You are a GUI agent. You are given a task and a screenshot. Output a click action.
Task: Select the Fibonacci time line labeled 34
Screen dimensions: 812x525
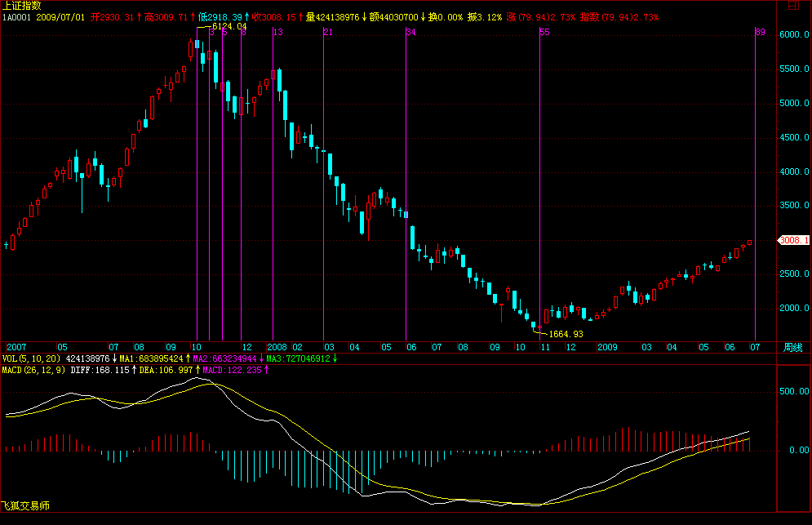[406, 184]
